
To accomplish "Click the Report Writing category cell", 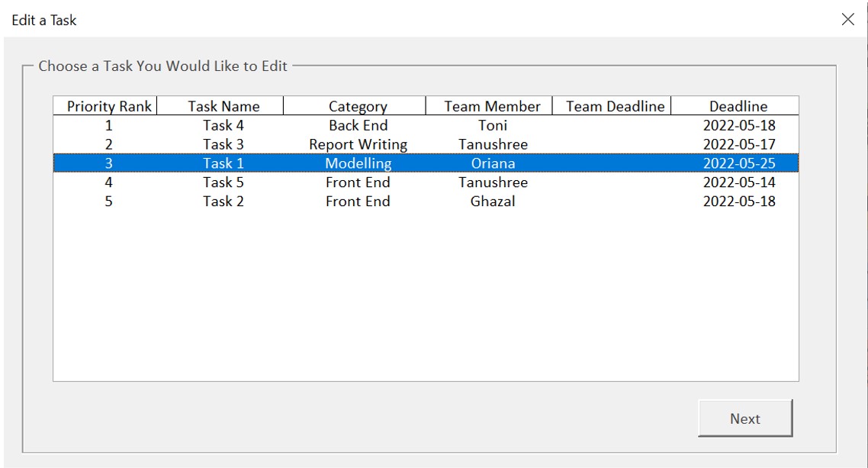I will (x=358, y=144).
